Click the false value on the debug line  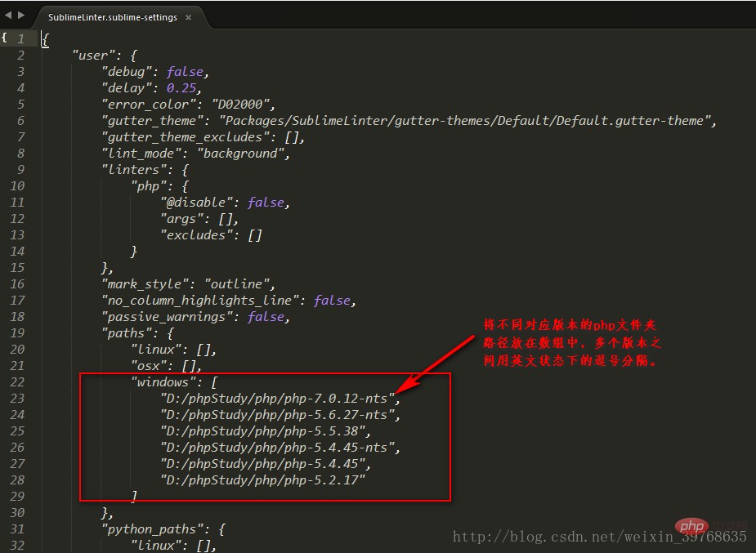tap(185, 72)
